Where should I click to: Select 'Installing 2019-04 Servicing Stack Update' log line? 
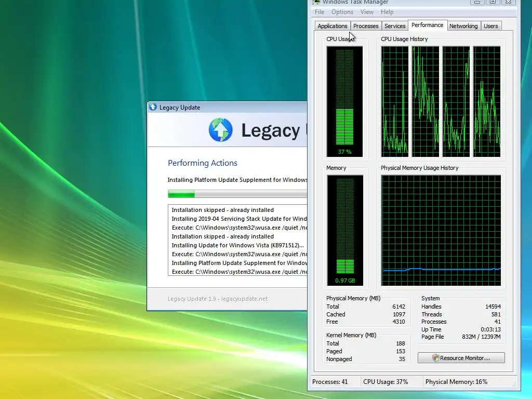(239, 219)
